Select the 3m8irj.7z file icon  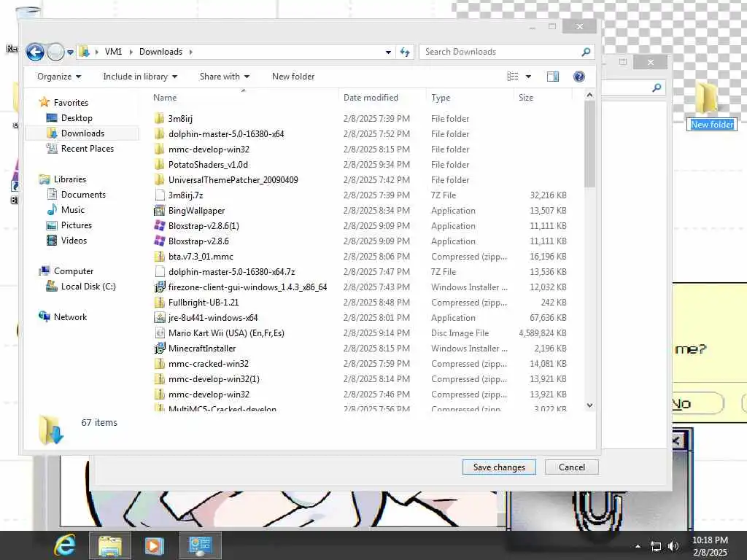[160, 195]
